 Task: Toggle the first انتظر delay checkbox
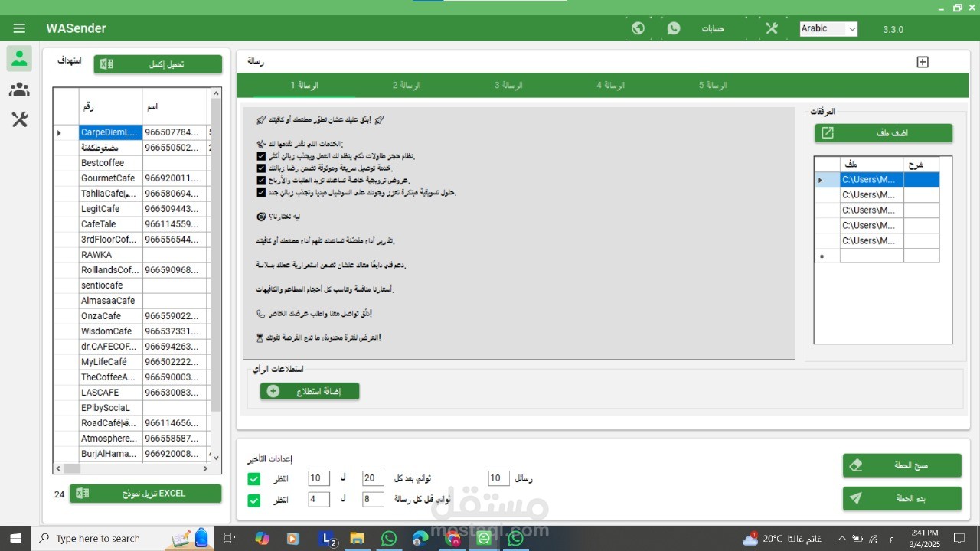(x=254, y=479)
